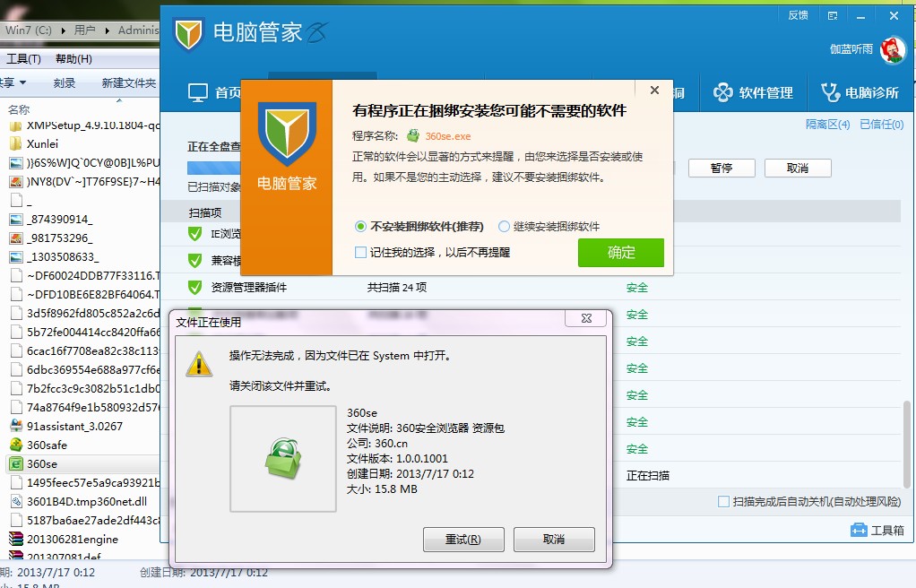Viewport: 916px width, 588px height.
Task: Open the main menu icon beside 反馈
Action: point(833,16)
